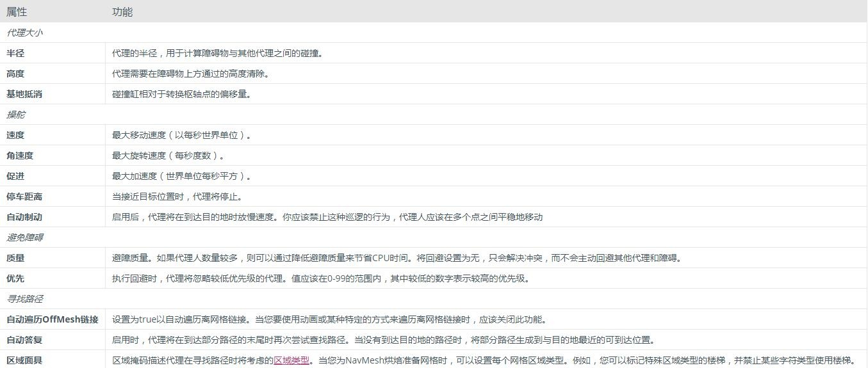Click the 功能 column header
The width and height of the screenshot is (868, 368).
click(x=122, y=12)
